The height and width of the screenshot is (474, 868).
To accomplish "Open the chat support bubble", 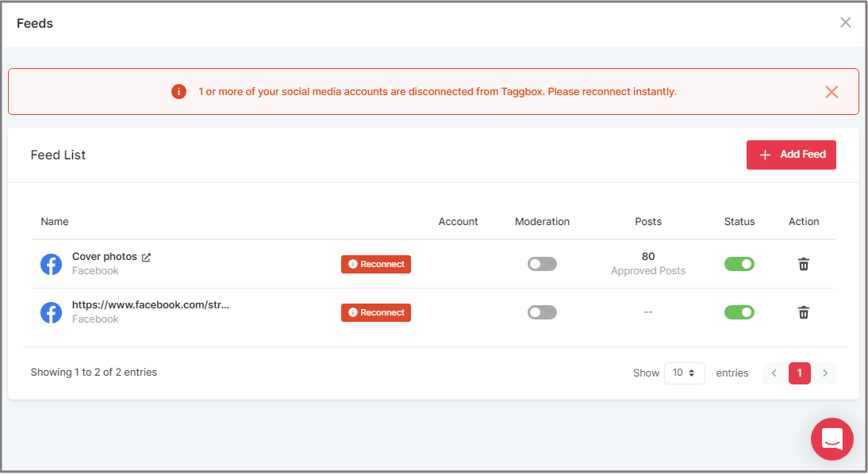I will point(832,438).
